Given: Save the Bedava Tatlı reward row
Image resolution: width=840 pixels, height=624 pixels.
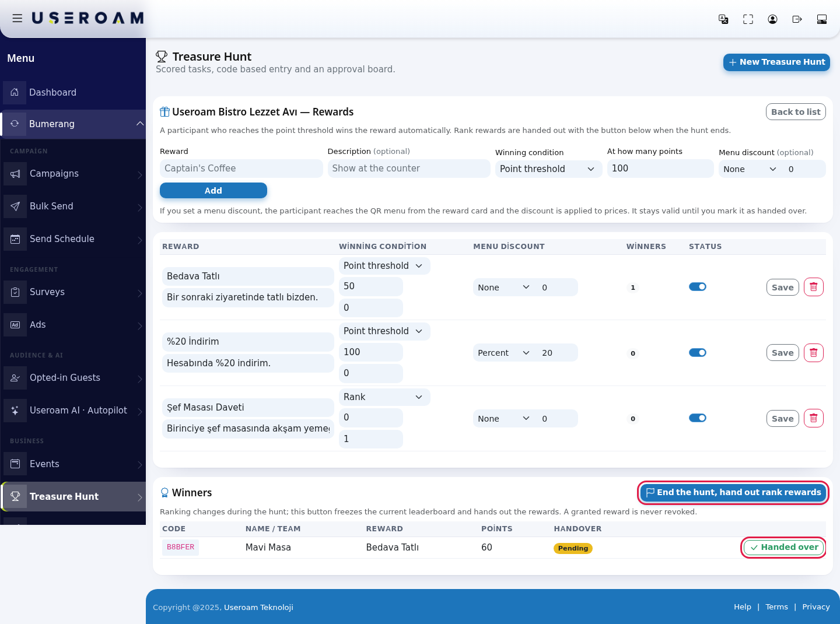Looking at the screenshot, I should coord(782,288).
